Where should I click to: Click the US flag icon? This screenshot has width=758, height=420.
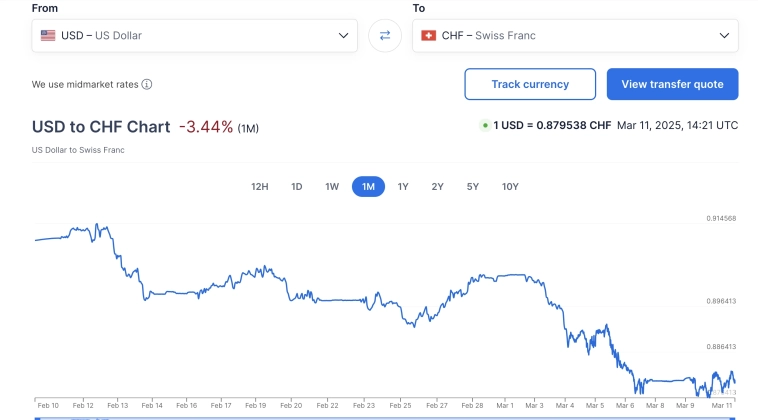(48, 35)
